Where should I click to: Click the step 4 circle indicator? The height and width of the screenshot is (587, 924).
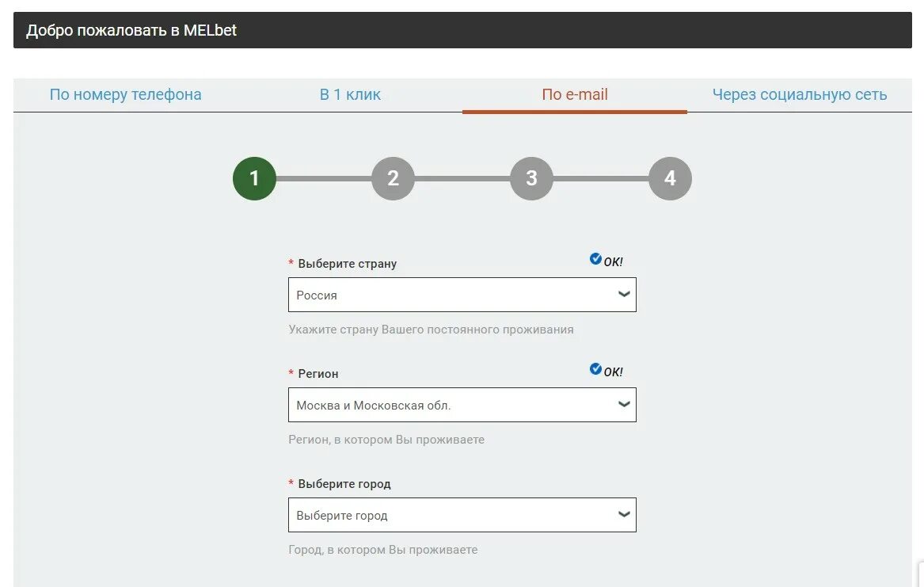click(670, 178)
